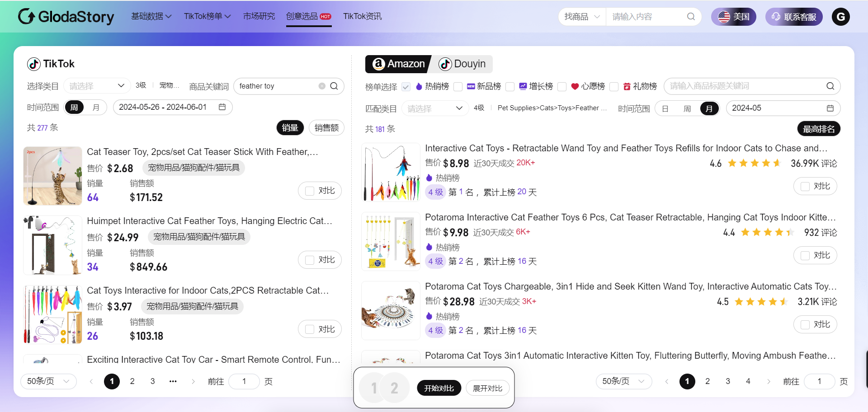Open the Amazon month picker calendar icon
This screenshot has height=412, width=868.
(x=830, y=108)
